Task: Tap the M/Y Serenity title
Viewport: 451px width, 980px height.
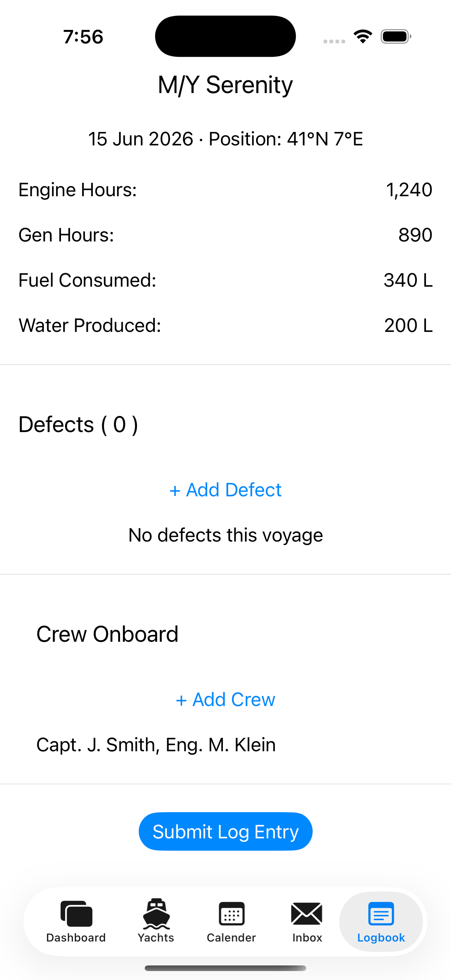Action: (x=225, y=84)
